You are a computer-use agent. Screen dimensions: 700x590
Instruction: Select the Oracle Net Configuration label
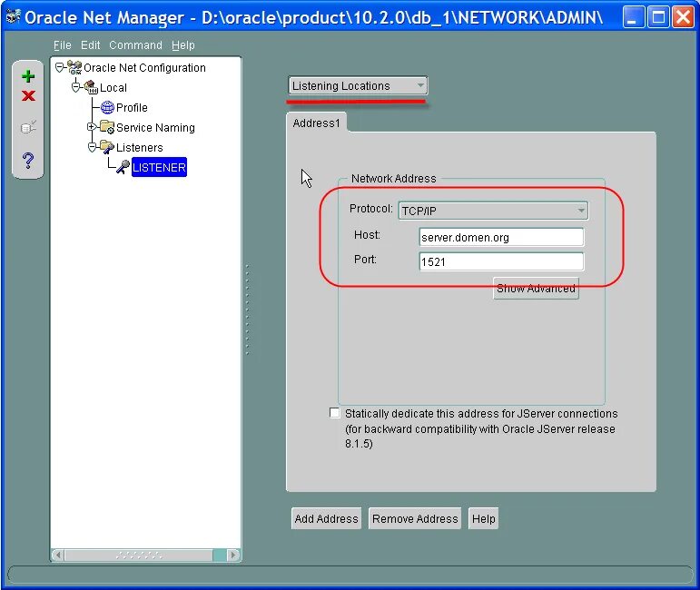(x=144, y=68)
